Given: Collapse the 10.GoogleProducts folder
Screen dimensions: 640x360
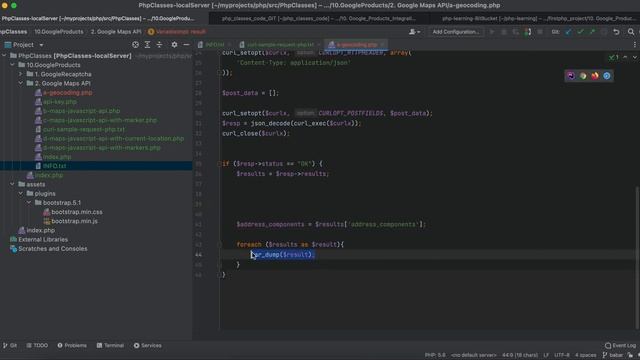Looking at the screenshot, I should [13, 65].
